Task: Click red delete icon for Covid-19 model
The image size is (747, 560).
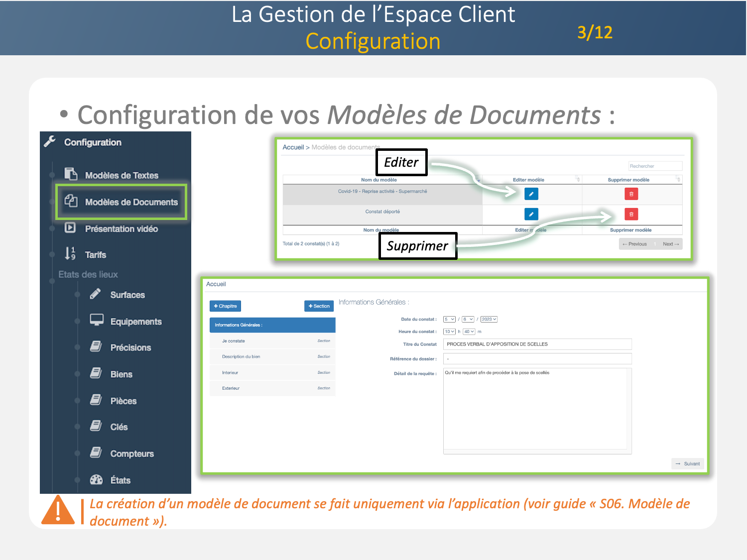Action: [x=631, y=194]
